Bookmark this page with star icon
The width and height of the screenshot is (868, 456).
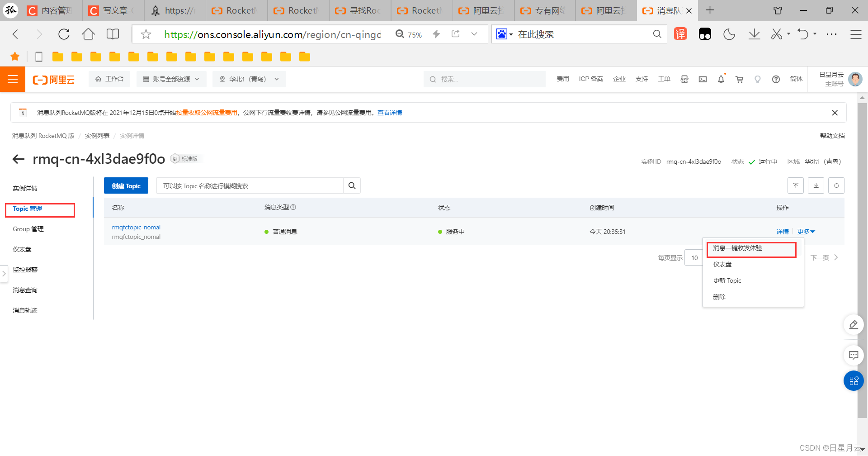pyautogui.click(x=146, y=34)
